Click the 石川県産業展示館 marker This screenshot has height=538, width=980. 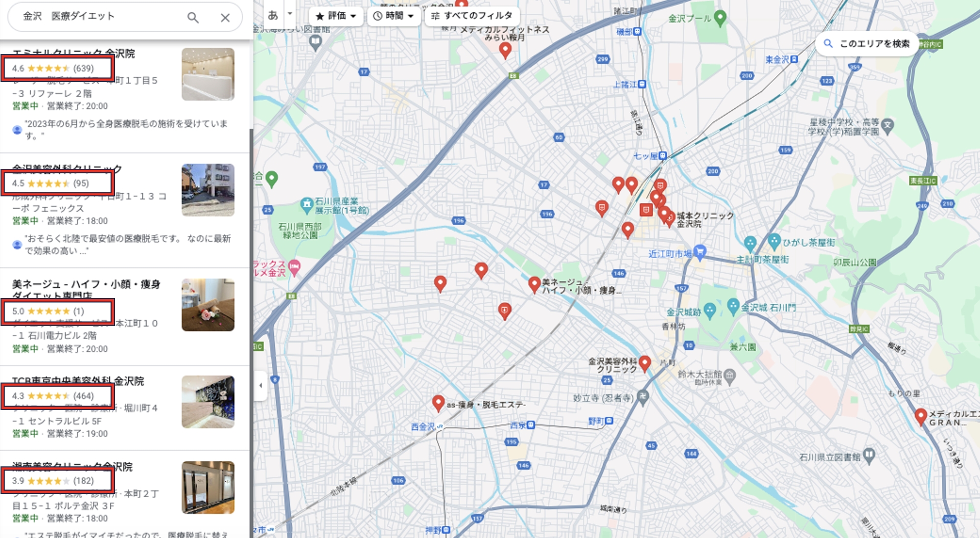pyautogui.click(x=307, y=206)
